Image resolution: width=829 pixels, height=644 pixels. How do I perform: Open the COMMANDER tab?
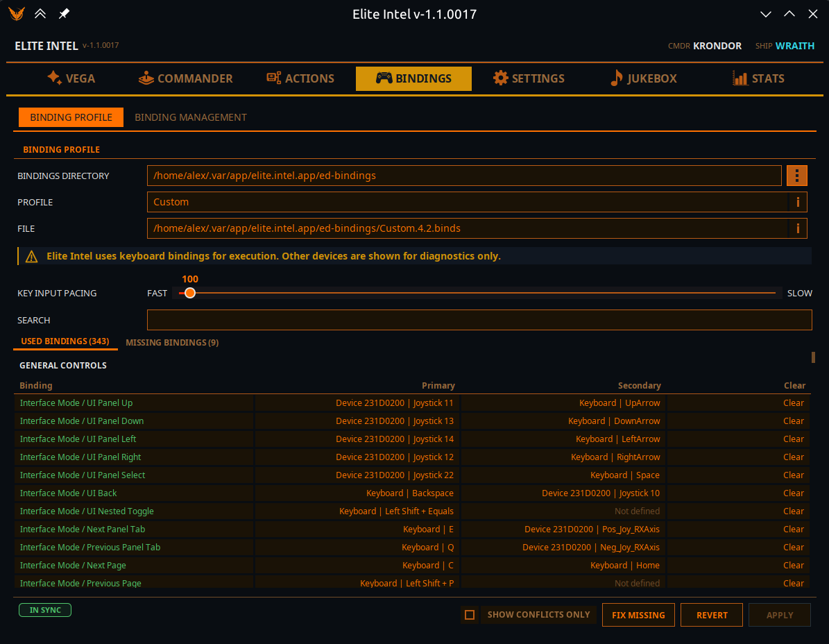click(x=186, y=78)
